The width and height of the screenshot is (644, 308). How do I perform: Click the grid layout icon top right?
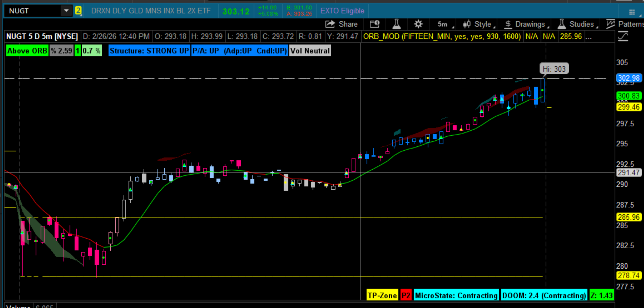pos(632,12)
